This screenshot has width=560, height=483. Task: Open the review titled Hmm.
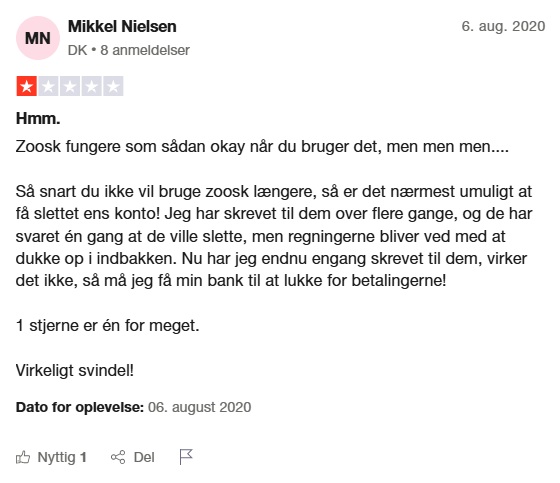tap(38, 118)
